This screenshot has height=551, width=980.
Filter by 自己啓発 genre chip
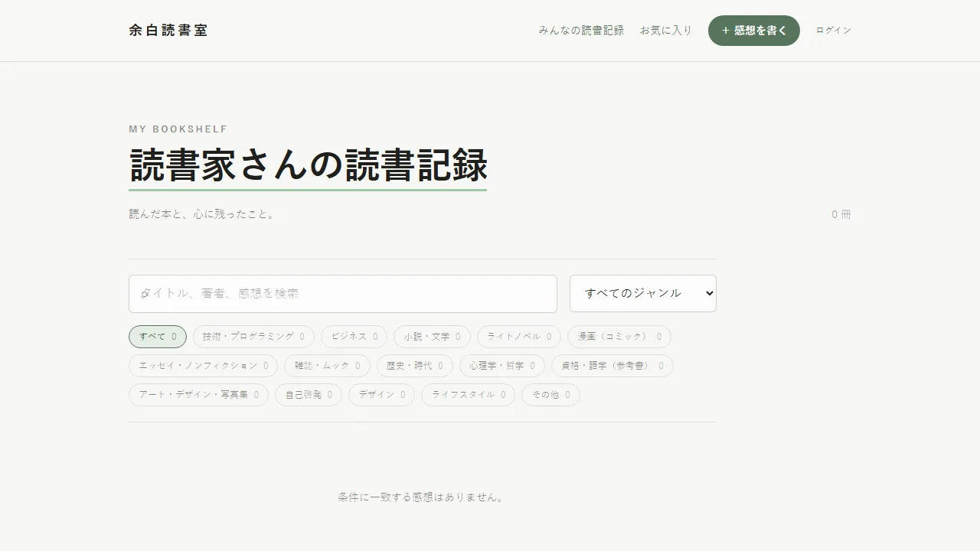309,395
